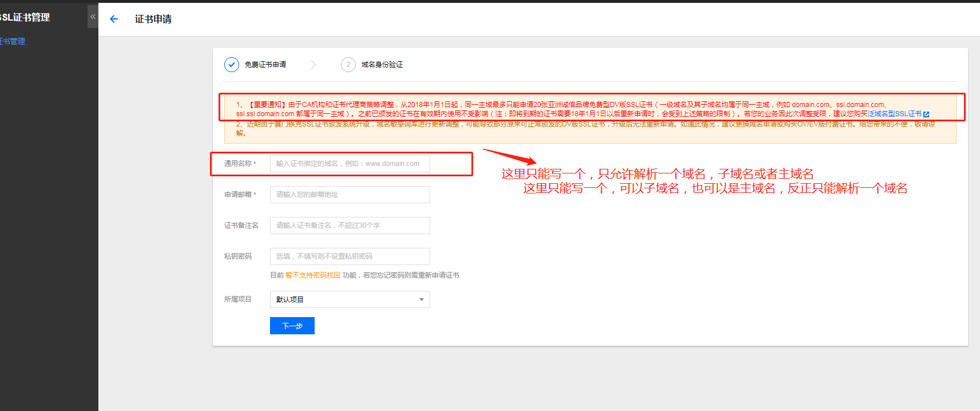Focus the 私钥密码 input field

click(x=350, y=256)
